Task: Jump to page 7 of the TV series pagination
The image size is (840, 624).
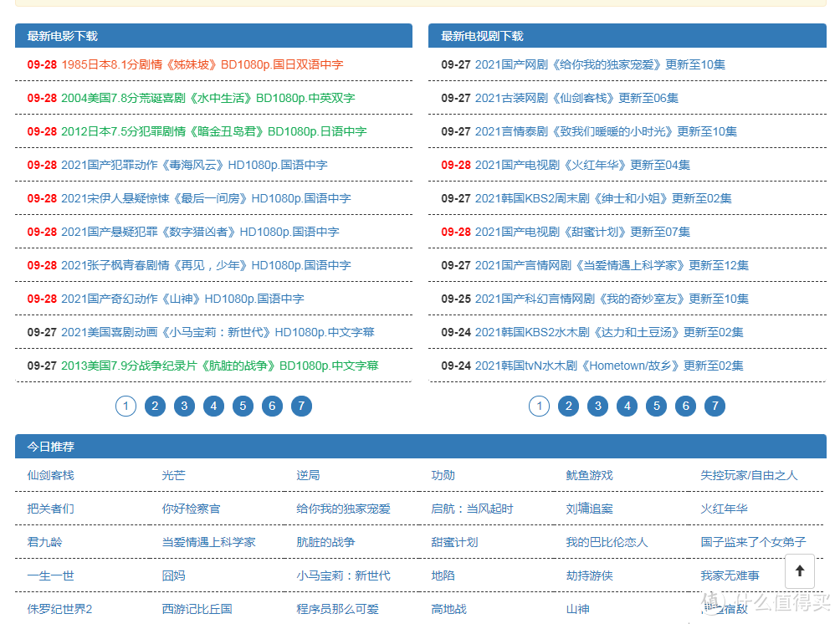Action: tap(715, 406)
